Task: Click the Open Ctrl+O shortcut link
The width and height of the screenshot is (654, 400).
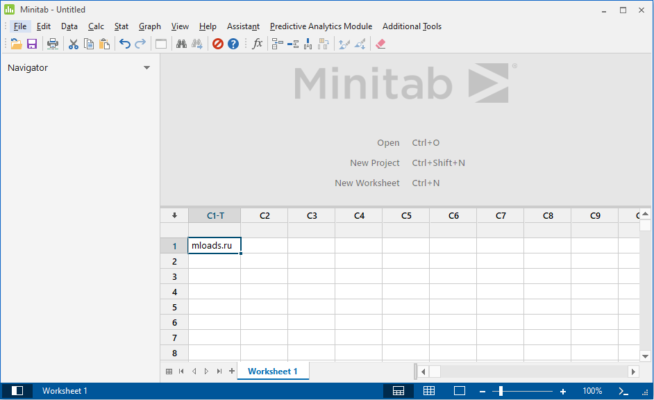Action: tap(408, 143)
